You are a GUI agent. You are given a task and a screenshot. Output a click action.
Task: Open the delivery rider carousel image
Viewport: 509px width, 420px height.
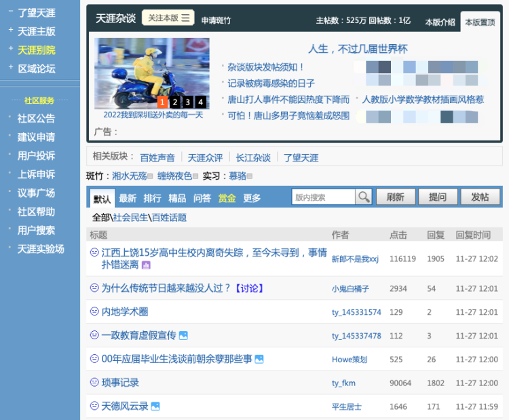pos(152,73)
